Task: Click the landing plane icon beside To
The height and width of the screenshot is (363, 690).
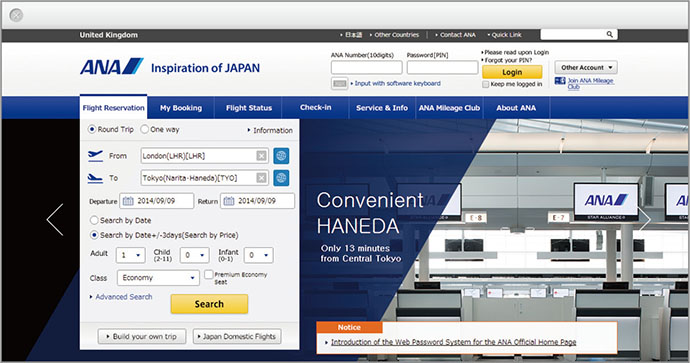Action: pyautogui.click(x=95, y=178)
